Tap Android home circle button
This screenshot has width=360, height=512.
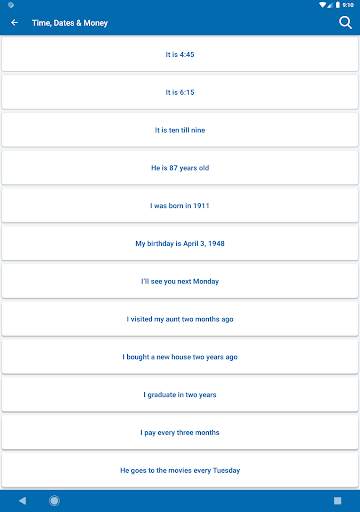(x=54, y=500)
